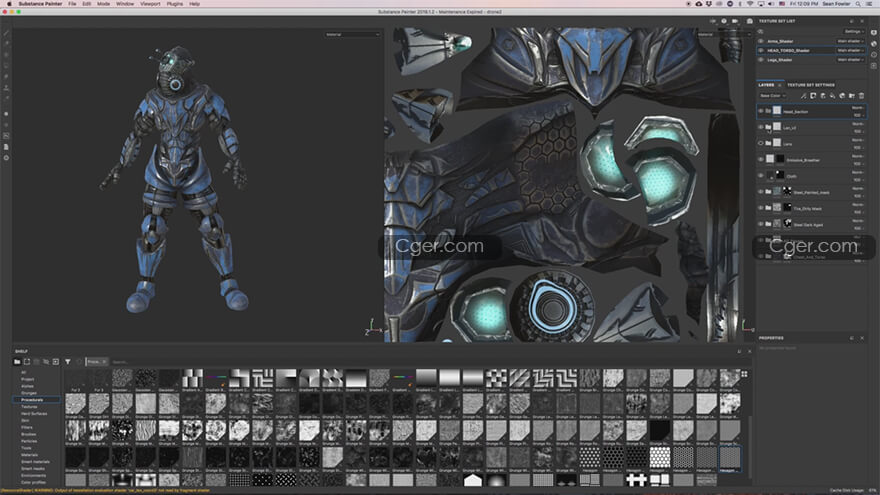Open the Shader settings circle icon at toolbar bottom

point(6,158)
